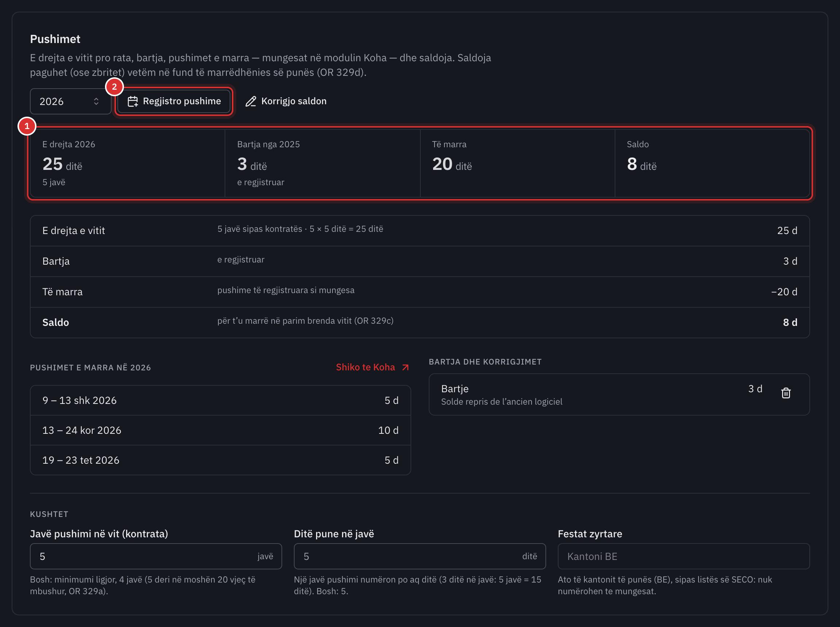Click the Festat zyrtare Kantoni BE field
Image resolution: width=840 pixels, height=627 pixels.
pyautogui.click(x=684, y=556)
